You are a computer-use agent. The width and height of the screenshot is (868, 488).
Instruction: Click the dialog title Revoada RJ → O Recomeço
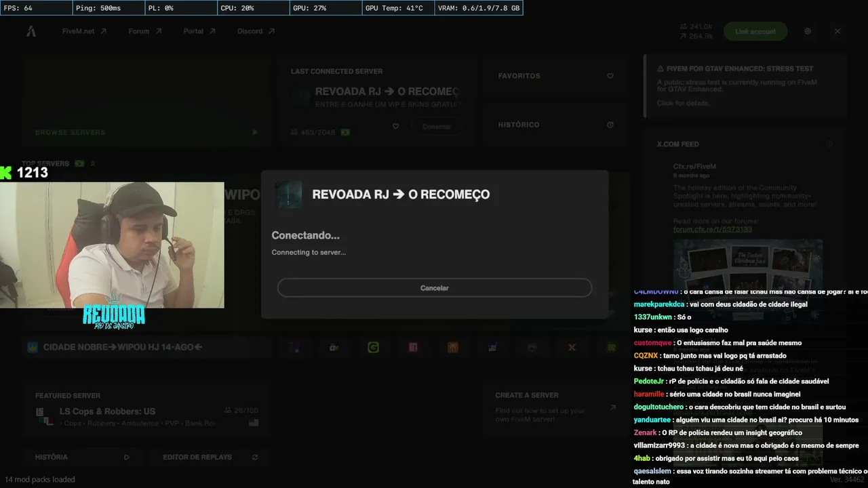(x=401, y=195)
